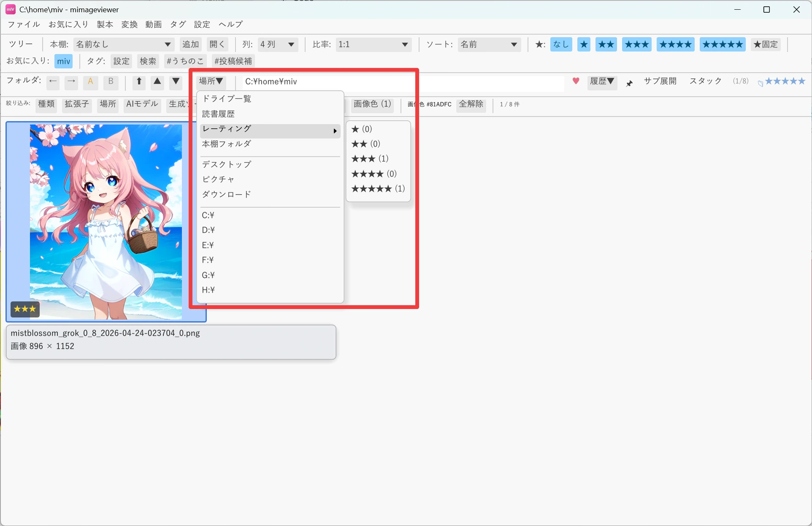Click the 追加 add bookshelf button
Screen dimensions: 812x526
190,44
